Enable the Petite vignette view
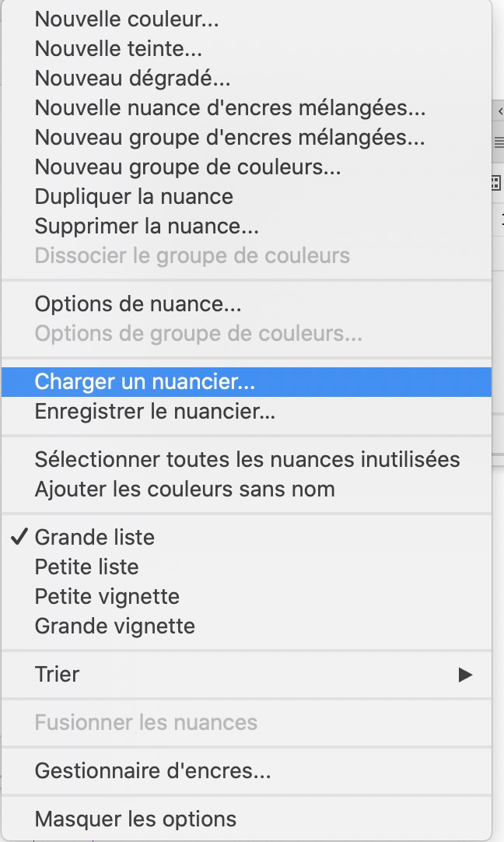Screen dimensions: 504x842 point(107,597)
